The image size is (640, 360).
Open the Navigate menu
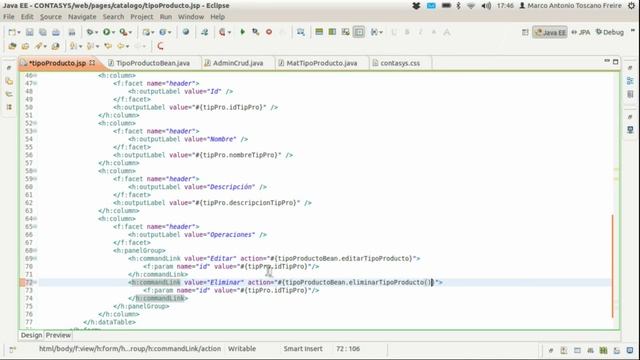click(82, 17)
